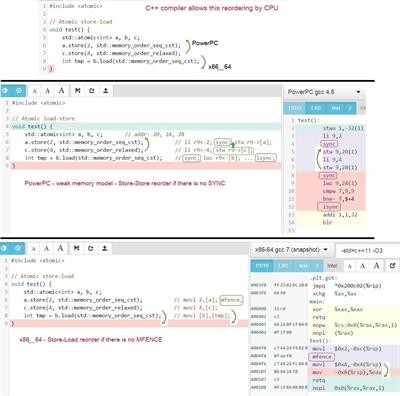This screenshot has width=400, height=396.
Task: Open the PowerPC gcc 4.8 compiler dropdown
Action: pos(324,92)
